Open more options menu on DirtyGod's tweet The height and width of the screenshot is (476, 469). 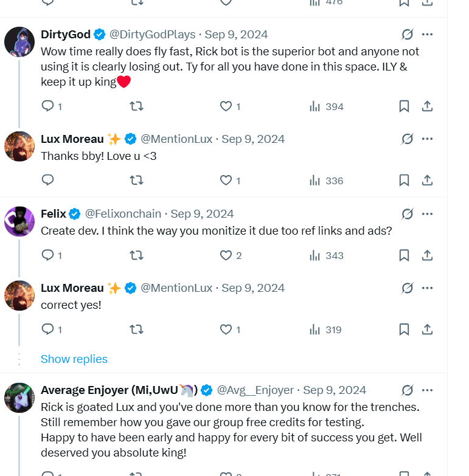pos(427,35)
